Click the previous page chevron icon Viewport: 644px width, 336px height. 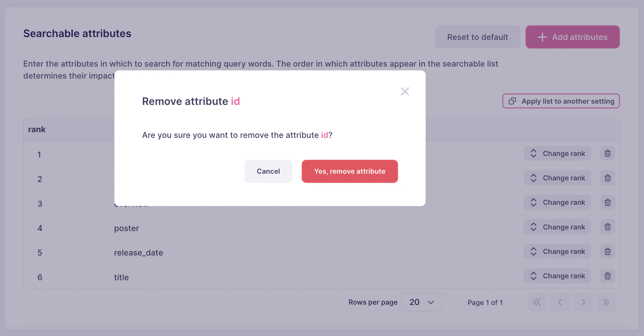click(560, 302)
